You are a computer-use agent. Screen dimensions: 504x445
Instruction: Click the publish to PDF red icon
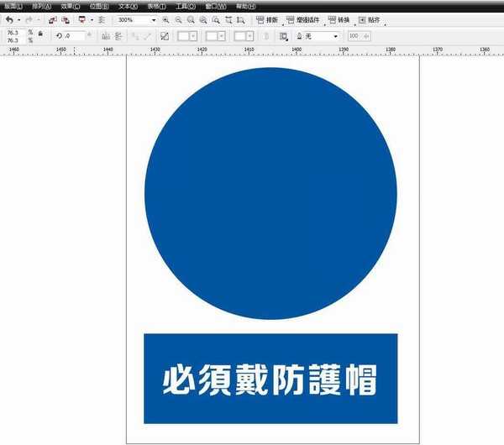click(81, 19)
